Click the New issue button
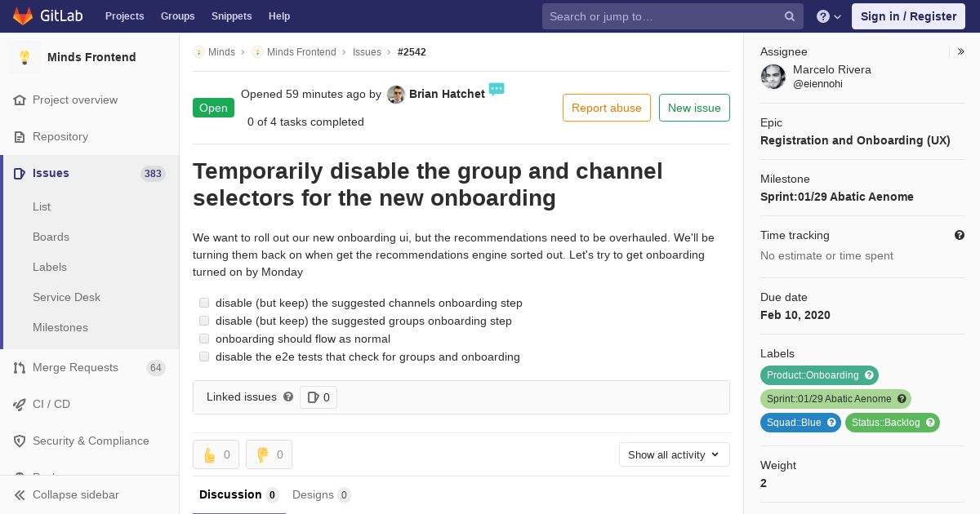The height and width of the screenshot is (514, 980). [694, 108]
